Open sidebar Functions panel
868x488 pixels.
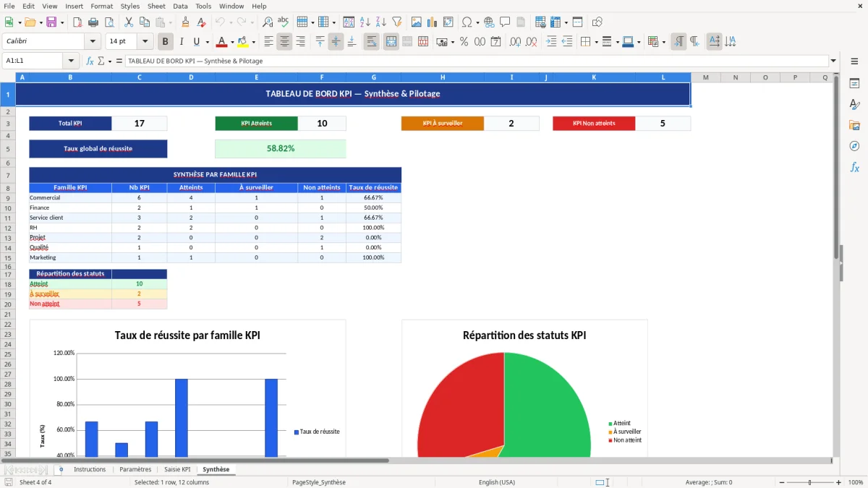tap(854, 167)
